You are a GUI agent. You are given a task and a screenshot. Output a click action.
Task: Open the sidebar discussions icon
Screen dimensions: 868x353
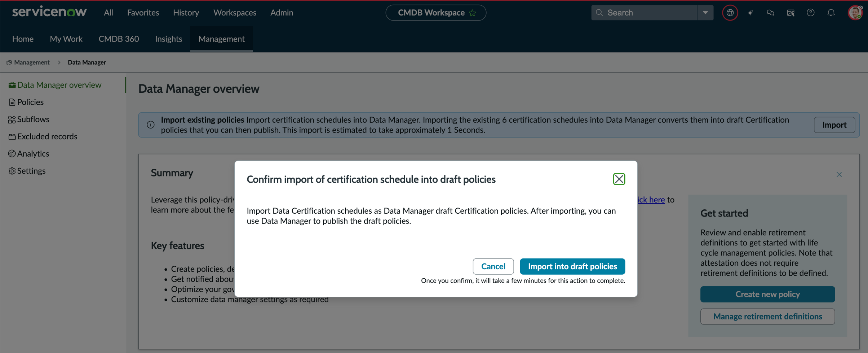click(790, 13)
